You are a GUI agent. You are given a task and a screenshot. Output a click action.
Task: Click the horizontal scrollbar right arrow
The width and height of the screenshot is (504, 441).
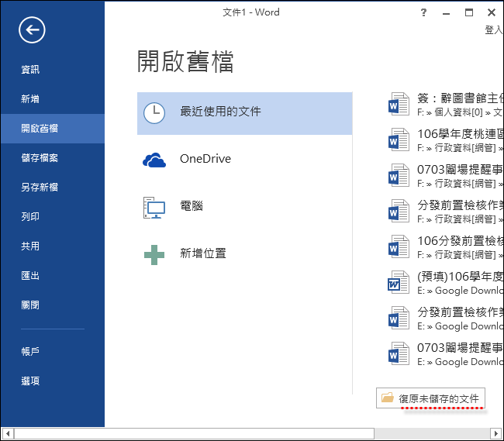click(x=496, y=434)
